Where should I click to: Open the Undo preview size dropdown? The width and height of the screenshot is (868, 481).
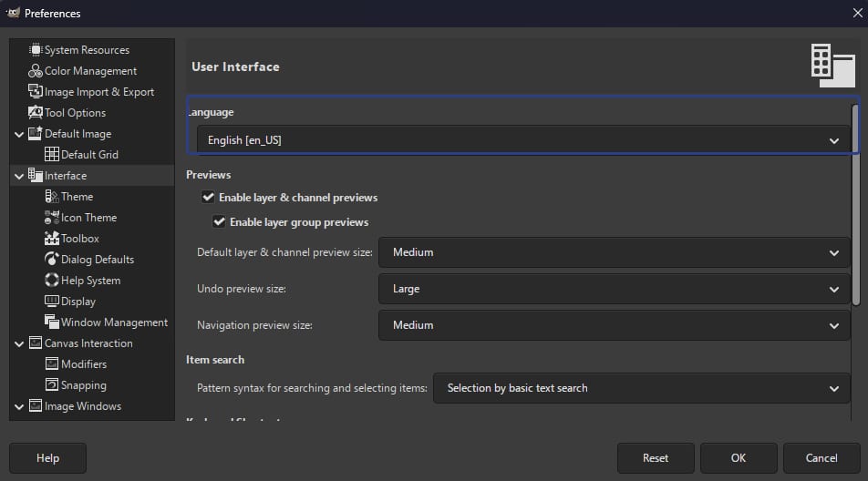pos(614,289)
